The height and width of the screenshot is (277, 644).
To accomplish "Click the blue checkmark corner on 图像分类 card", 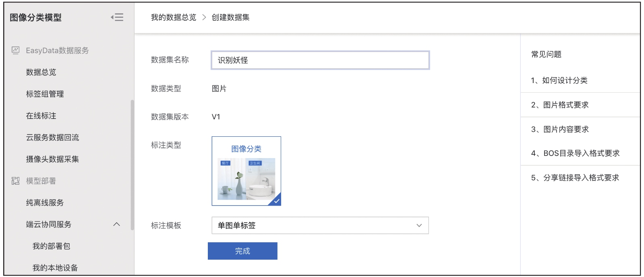I will click(276, 200).
